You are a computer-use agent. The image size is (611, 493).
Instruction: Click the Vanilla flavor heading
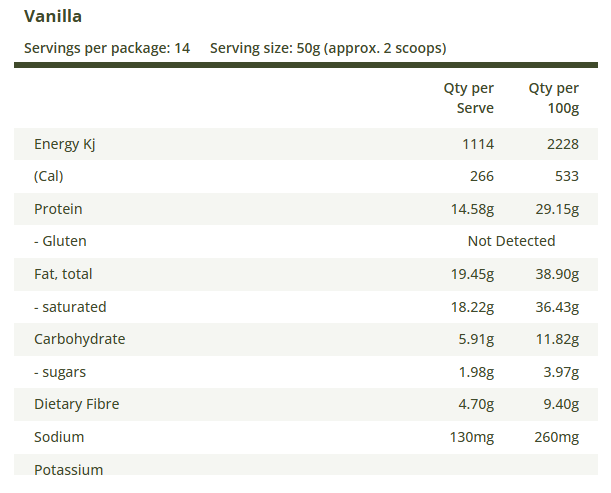click(x=53, y=17)
